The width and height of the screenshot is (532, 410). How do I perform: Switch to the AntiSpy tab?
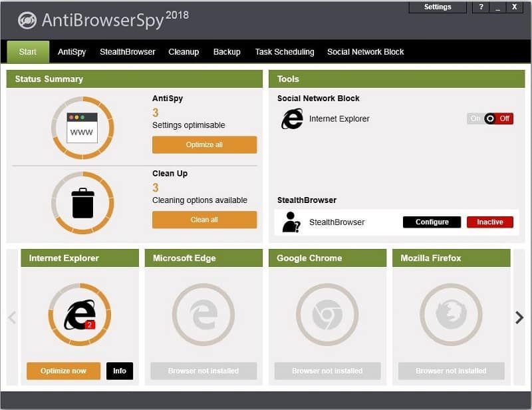pyautogui.click(x=70, y=51)
